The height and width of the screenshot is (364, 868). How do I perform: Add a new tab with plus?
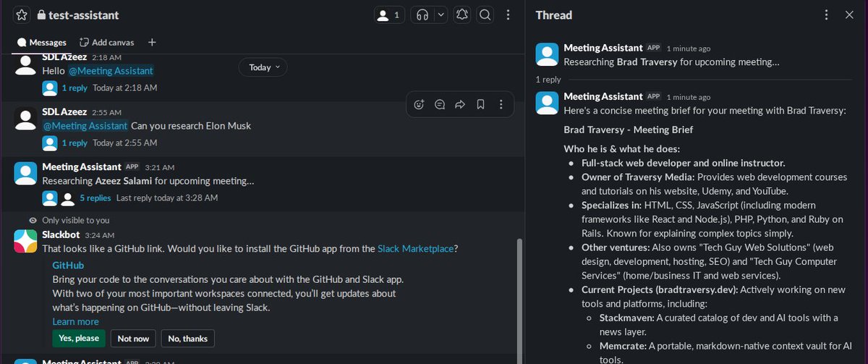point(152,43)
